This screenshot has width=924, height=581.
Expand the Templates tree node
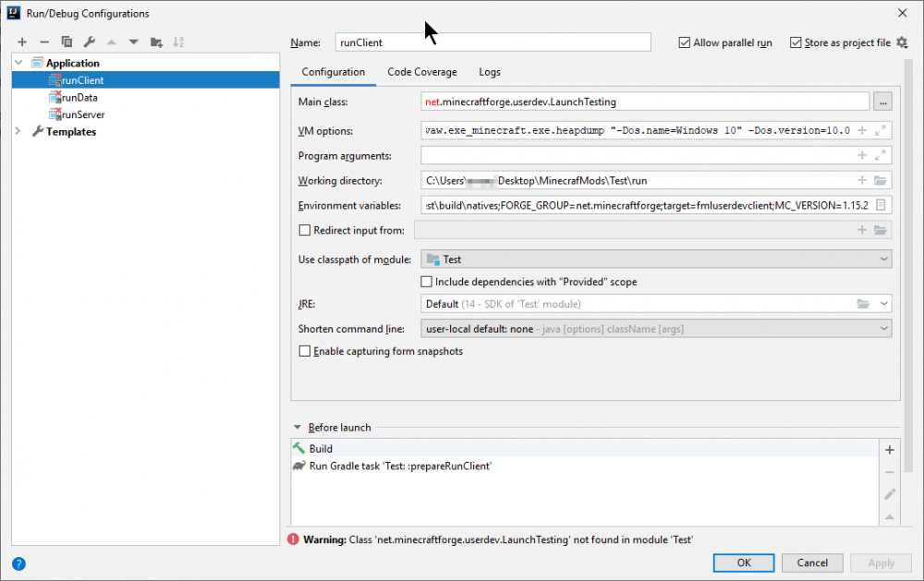(19, 132)
